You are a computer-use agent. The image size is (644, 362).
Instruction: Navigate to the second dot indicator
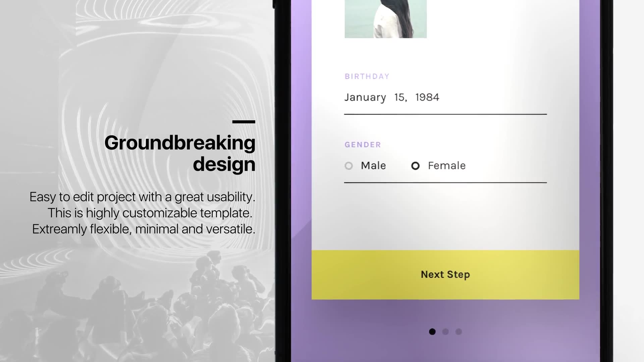pos(445,332)
